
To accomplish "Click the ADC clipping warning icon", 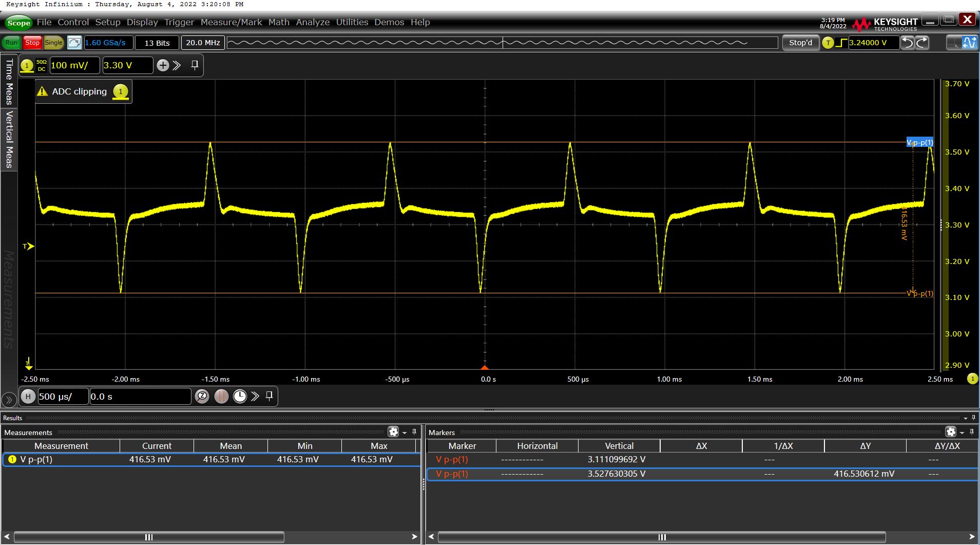I will click(x=42, y=91).
